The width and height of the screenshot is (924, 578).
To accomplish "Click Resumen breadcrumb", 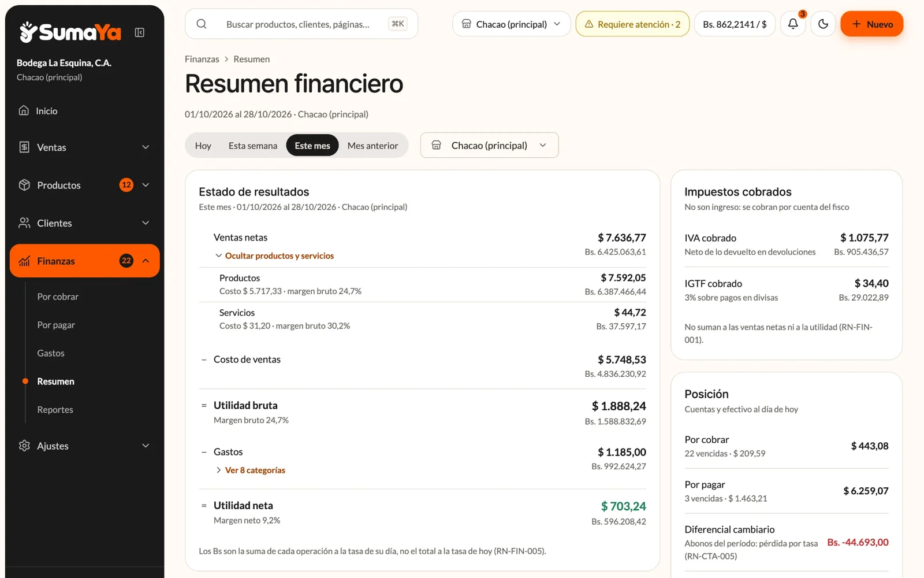I will (x=251, y=59).
